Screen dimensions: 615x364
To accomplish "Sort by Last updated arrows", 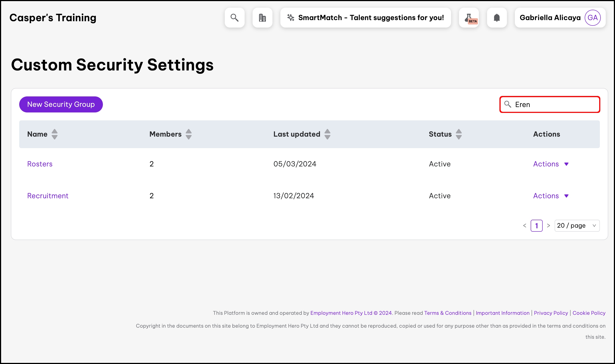I will point(327,134).
